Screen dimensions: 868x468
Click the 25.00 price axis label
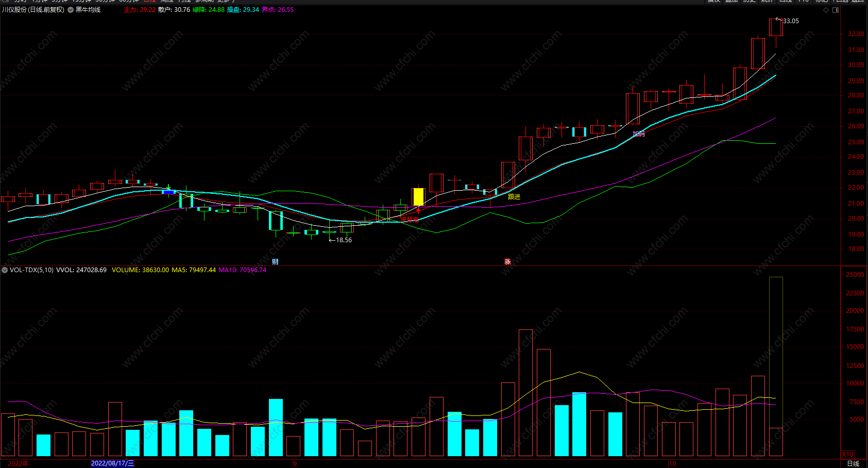point(856,142)
